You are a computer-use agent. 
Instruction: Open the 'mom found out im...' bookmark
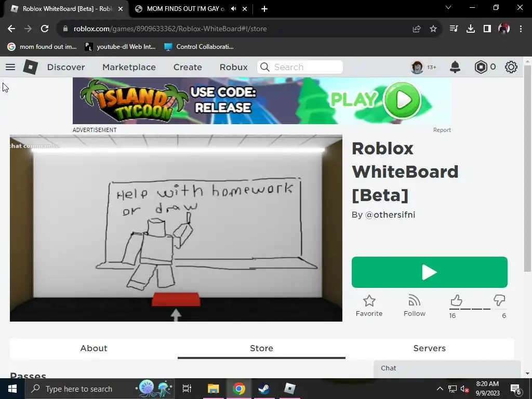tap(42, 47)
